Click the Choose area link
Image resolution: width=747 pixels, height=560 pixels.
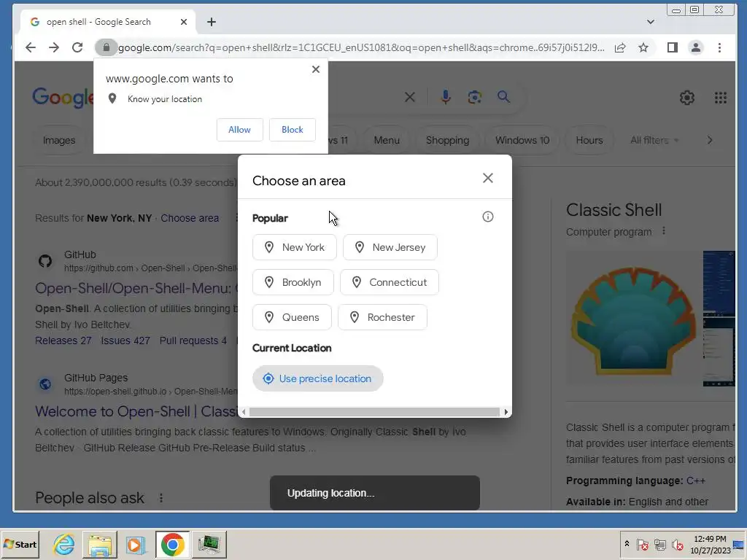click(x=190, y=218)
